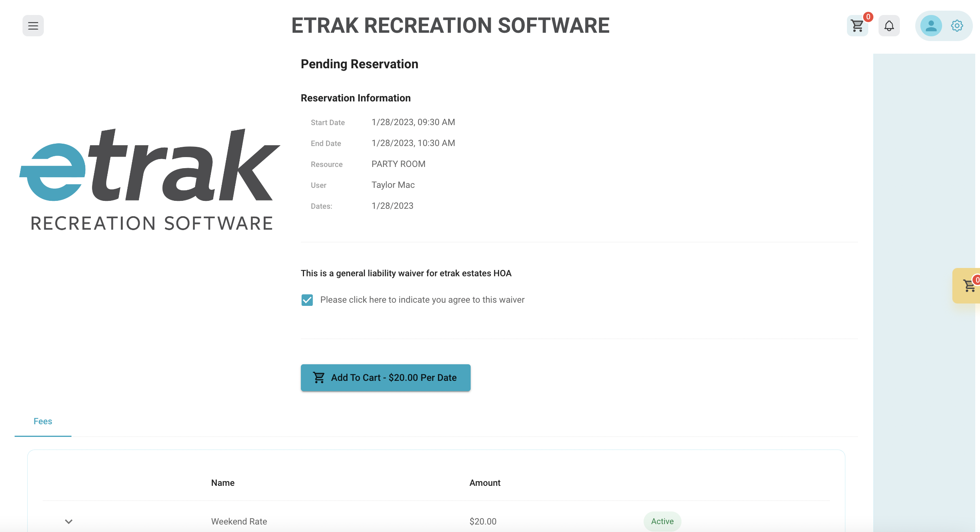Click the user name Taylor Mac
Viewport: 980px width, 532px height.
[393, 185]
